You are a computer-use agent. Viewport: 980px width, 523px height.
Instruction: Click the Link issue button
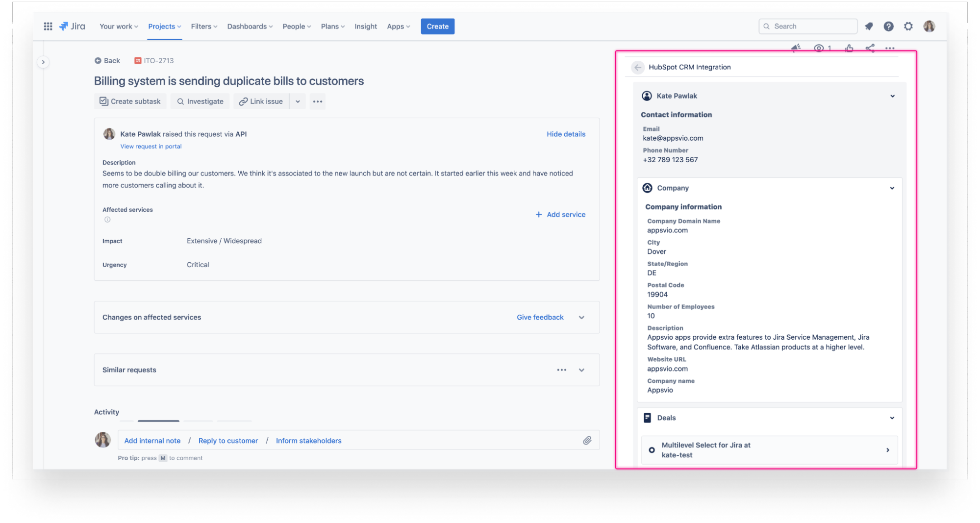pos(261,101)
